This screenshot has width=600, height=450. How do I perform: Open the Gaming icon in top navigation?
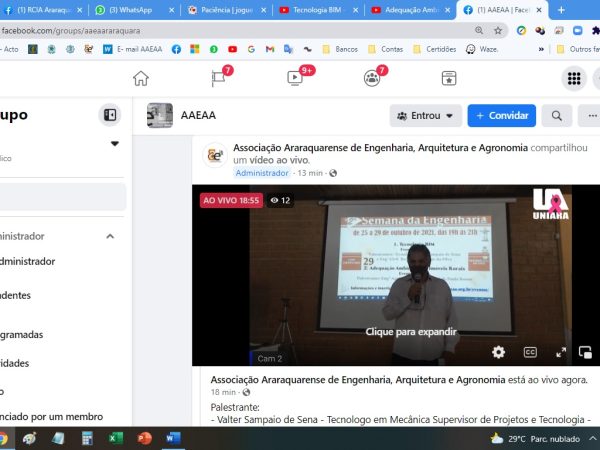tap(449, 78)
